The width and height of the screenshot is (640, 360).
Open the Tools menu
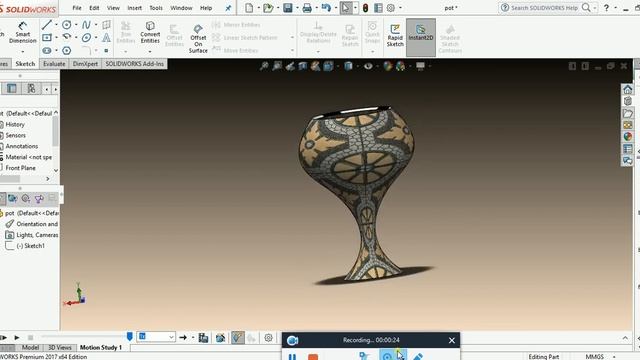156,8
